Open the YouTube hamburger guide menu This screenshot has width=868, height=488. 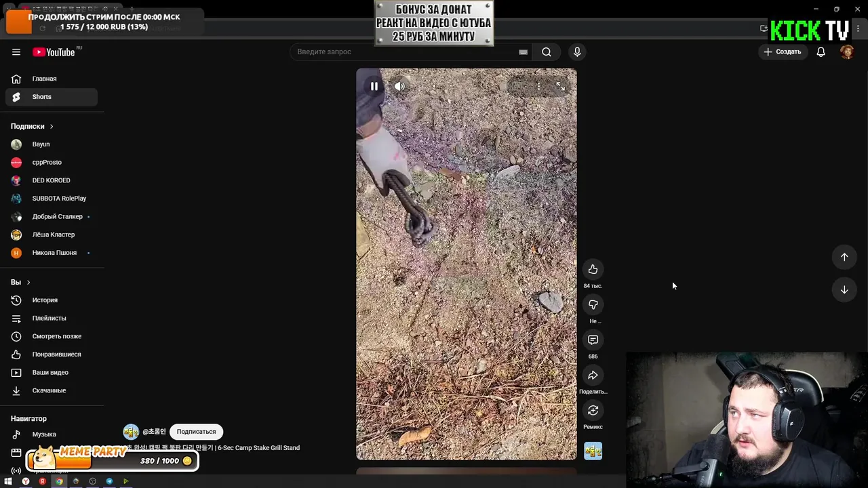pyautogui.click(x=16, y=52)
